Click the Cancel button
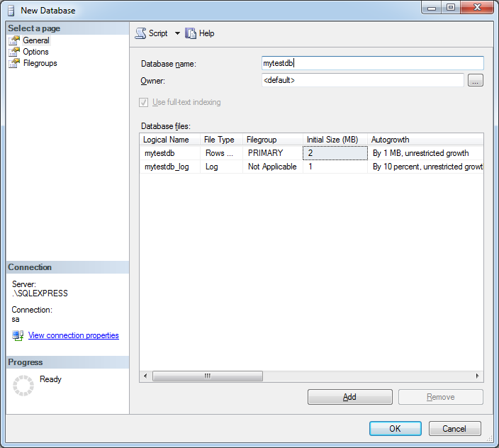 coord(454,429)
